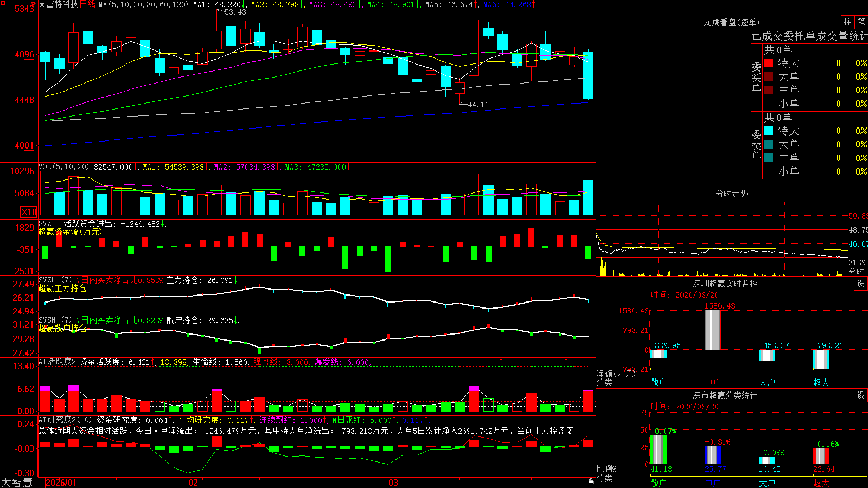
Task: Click the 分时走势 panel title
Action: pyautogui.click(x=732, y=194)
